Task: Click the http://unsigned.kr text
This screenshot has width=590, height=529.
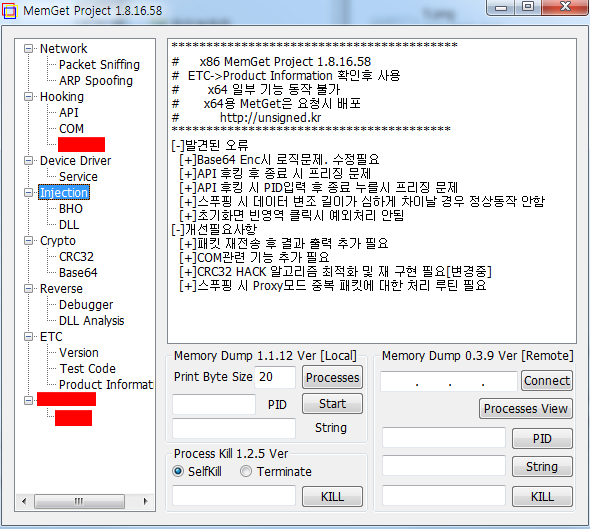Action: [x=271, y=118]
